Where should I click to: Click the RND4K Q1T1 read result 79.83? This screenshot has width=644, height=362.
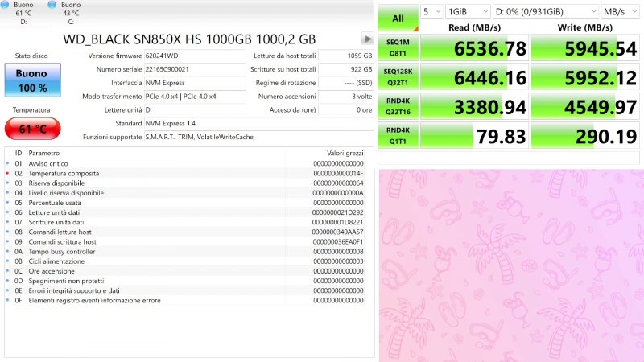(x=474, y=135)
